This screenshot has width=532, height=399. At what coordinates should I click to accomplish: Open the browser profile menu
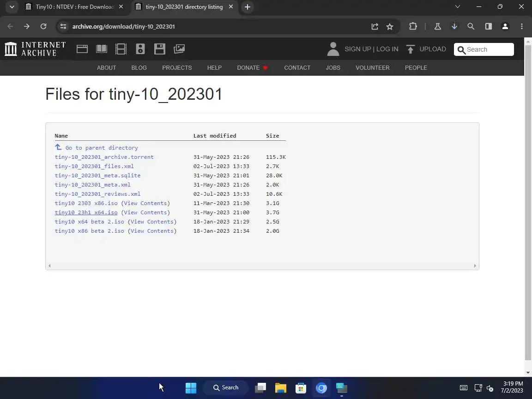[505, 26]
